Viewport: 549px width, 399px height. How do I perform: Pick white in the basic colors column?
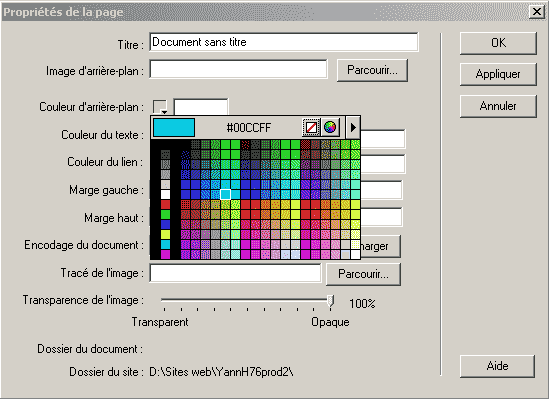165,195
